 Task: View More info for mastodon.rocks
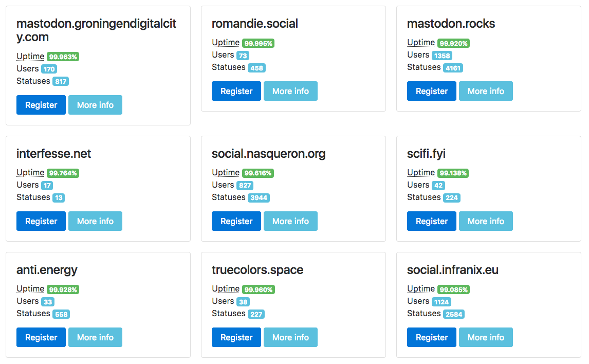tap(486, 91)
